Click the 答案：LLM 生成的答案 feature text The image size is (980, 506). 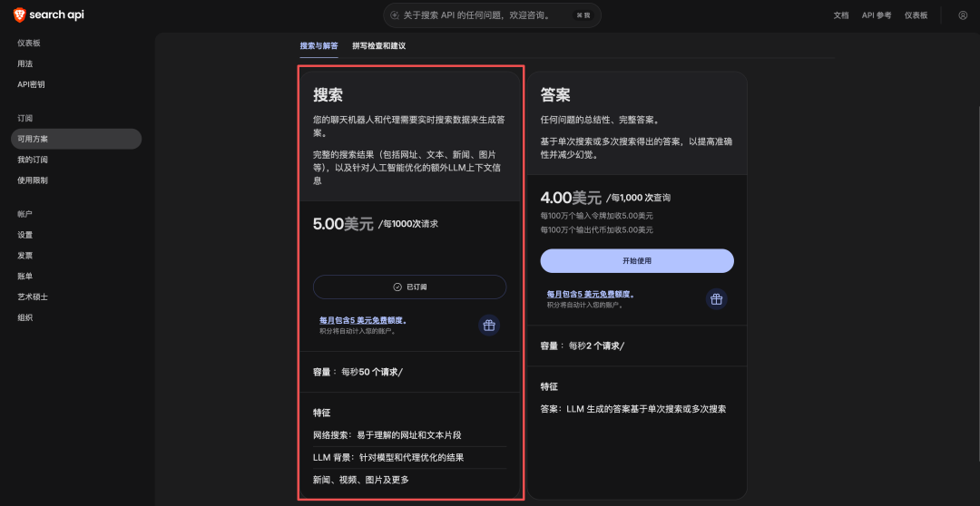[633, 409]
